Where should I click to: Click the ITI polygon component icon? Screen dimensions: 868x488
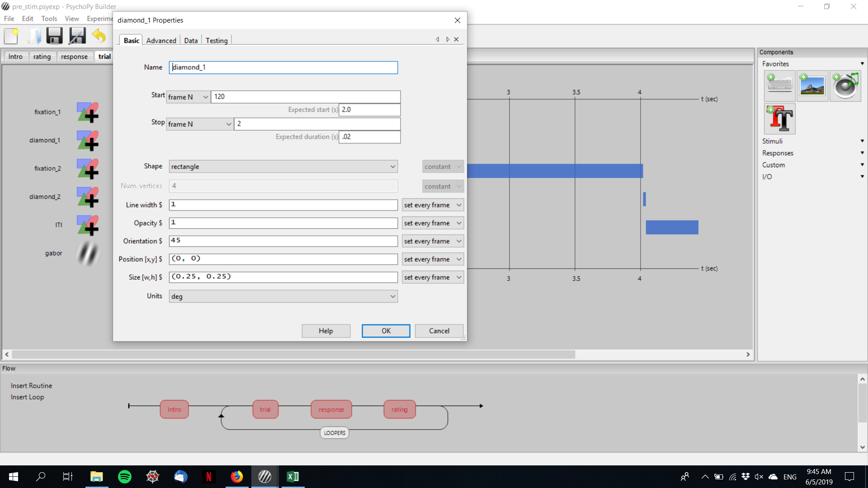[x=88, y=225]
